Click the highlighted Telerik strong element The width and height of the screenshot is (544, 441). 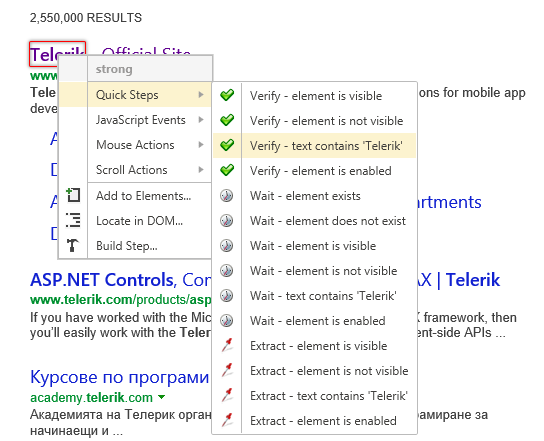[57, 54]
